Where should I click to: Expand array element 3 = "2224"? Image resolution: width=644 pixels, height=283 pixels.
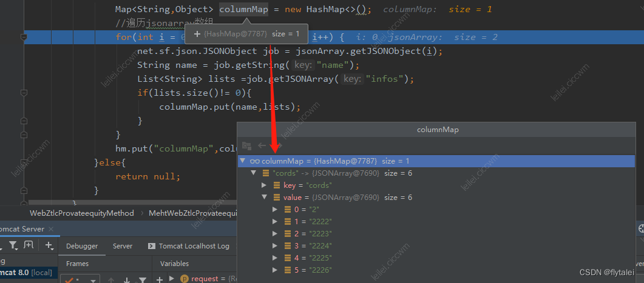pos(275,245)
